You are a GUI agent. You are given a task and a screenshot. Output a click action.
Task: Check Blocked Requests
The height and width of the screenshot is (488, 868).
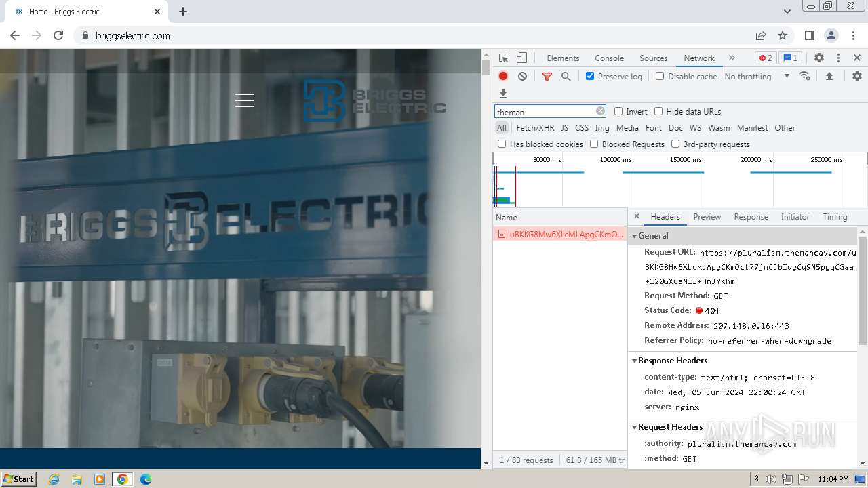click(594, 144)
